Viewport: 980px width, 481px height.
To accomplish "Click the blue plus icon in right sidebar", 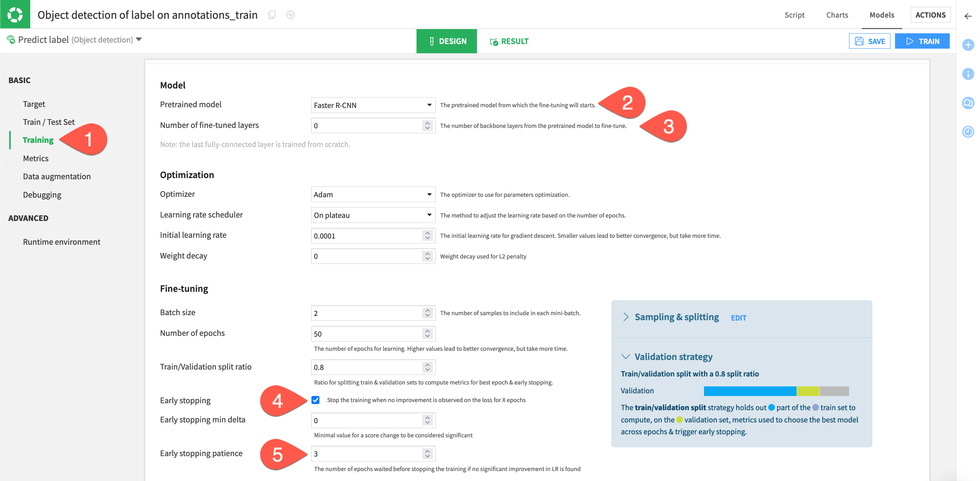I will pos(968,45).
